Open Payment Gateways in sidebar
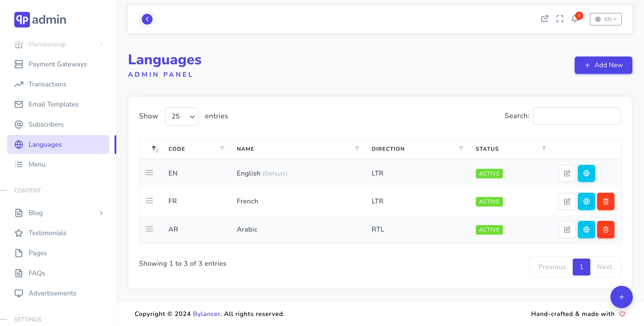Viewport: 644px width, 326px height. [x=58, y=64]
